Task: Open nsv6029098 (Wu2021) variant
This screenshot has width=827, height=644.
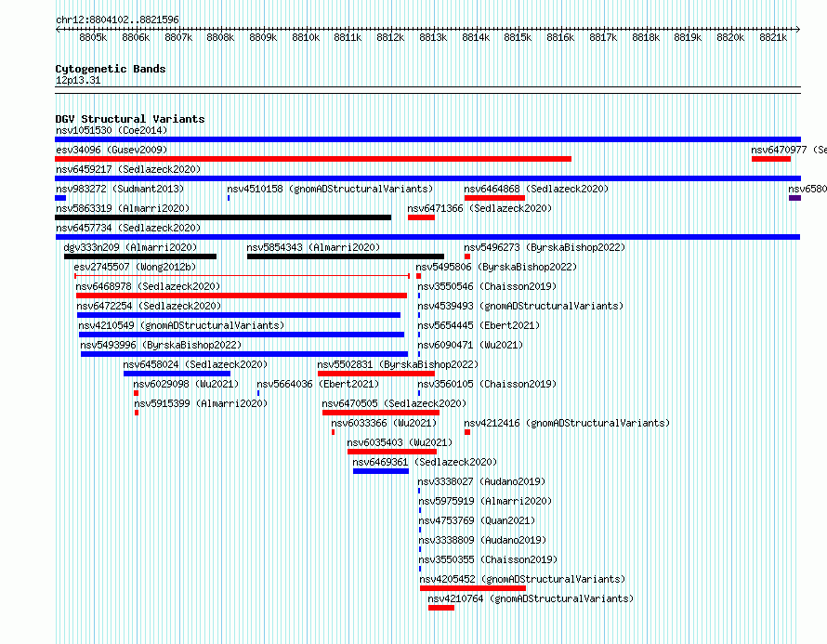Action: click(x=186, y=384)
